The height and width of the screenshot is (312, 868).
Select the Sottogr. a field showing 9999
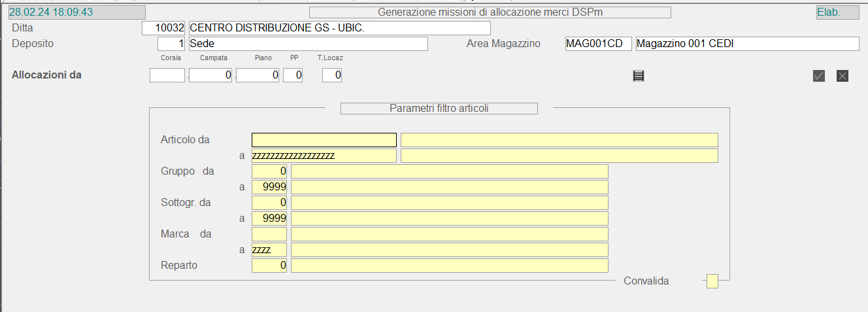269,218
